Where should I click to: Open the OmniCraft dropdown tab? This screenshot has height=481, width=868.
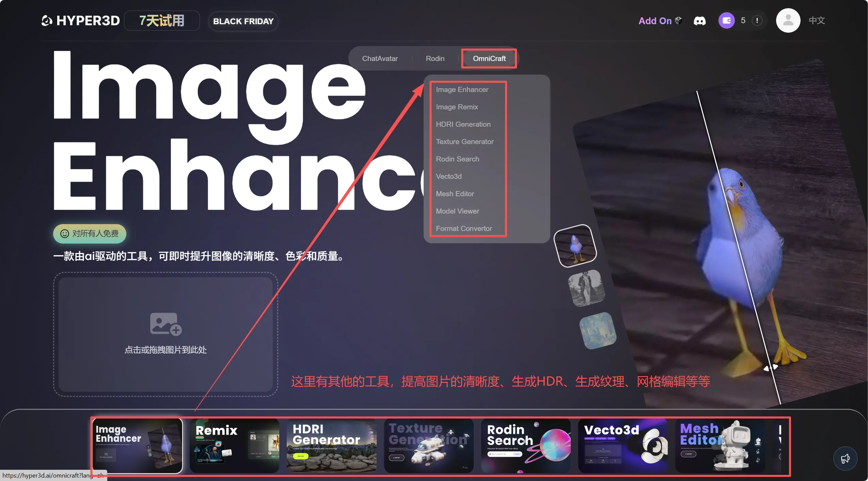pos(489,59)
